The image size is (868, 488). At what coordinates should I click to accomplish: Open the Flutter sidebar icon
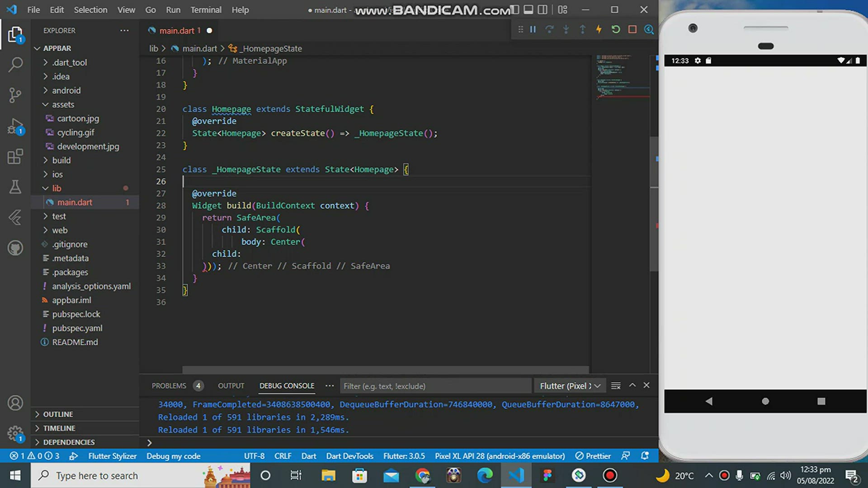coord(15,217)
